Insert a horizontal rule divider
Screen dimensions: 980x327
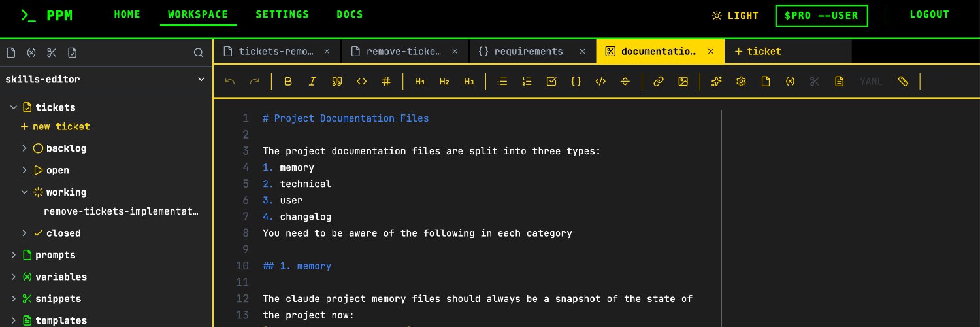[625, 82]
